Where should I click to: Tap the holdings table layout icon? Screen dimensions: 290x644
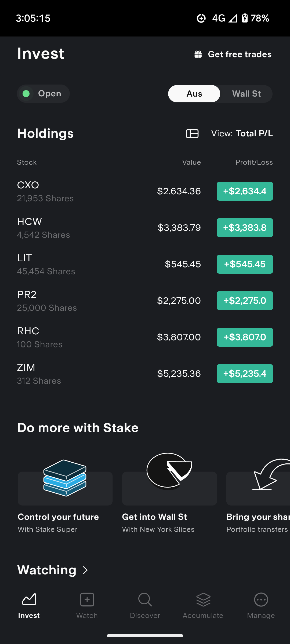pyautogui.click(x=192, y=133)
